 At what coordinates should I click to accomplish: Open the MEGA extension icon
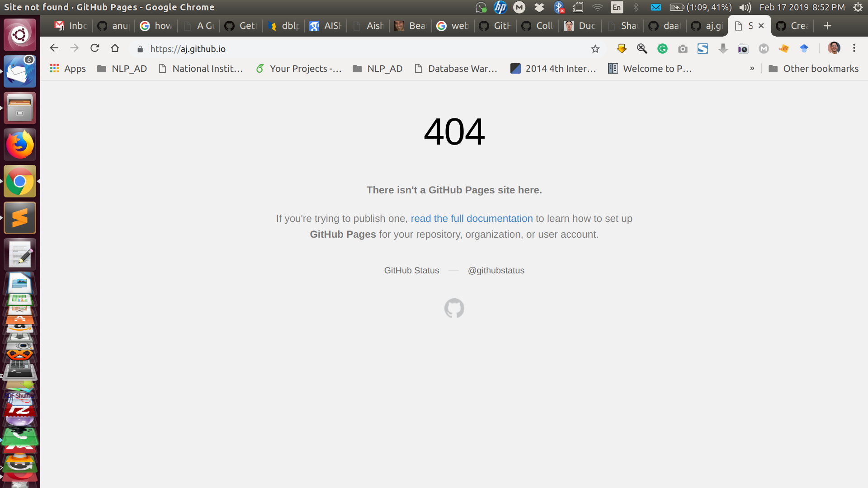[763, 48]
